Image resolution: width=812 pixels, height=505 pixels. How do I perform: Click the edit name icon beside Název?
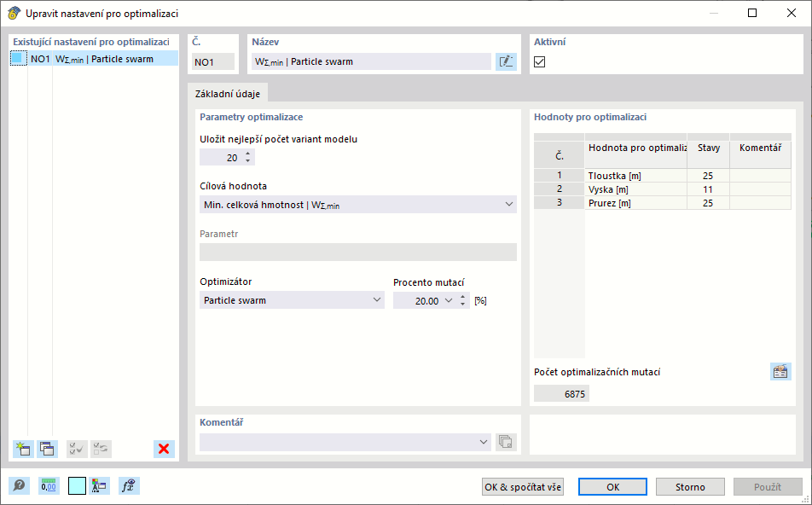506,61
